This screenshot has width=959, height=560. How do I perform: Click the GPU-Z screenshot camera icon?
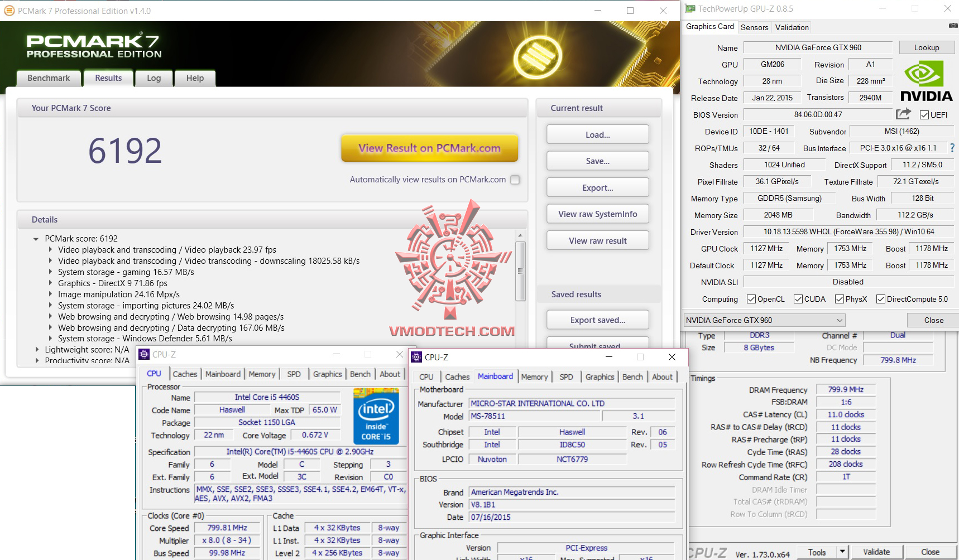click(953, 26)
